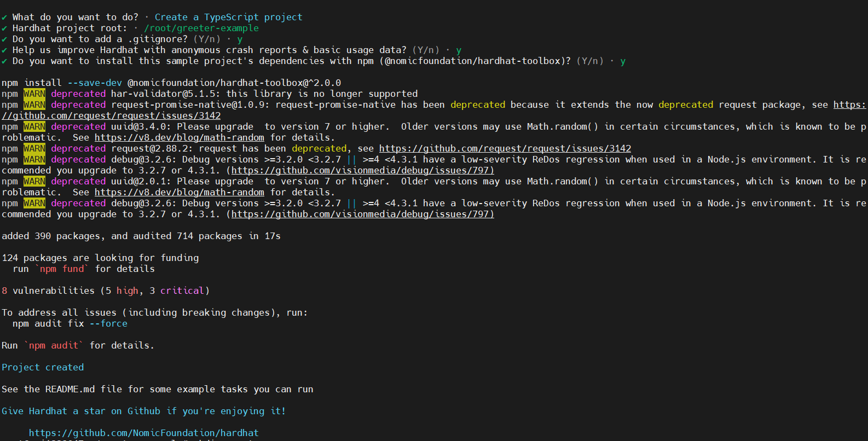Click the checkmark beside the crash reports question
868x441 pixels.
click(x=4, y=50)
